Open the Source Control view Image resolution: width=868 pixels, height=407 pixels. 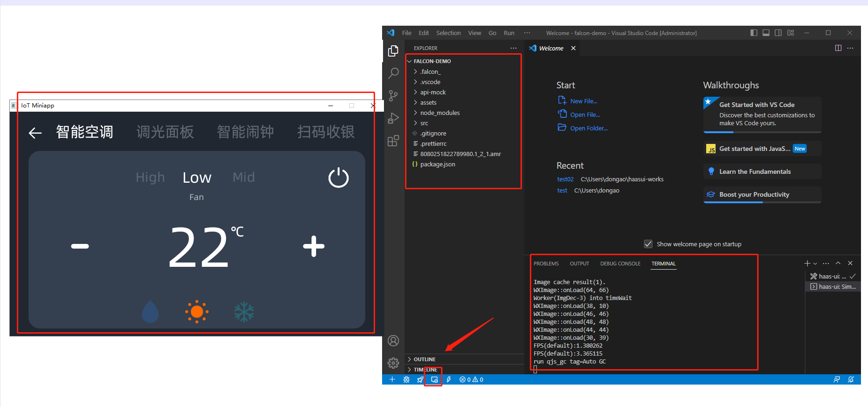tap(393, 96)
